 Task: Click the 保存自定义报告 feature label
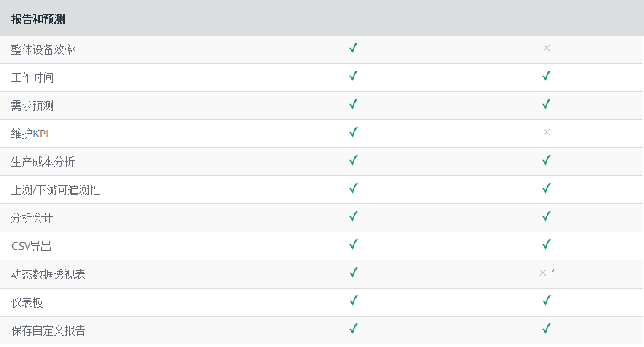[49, 330]
